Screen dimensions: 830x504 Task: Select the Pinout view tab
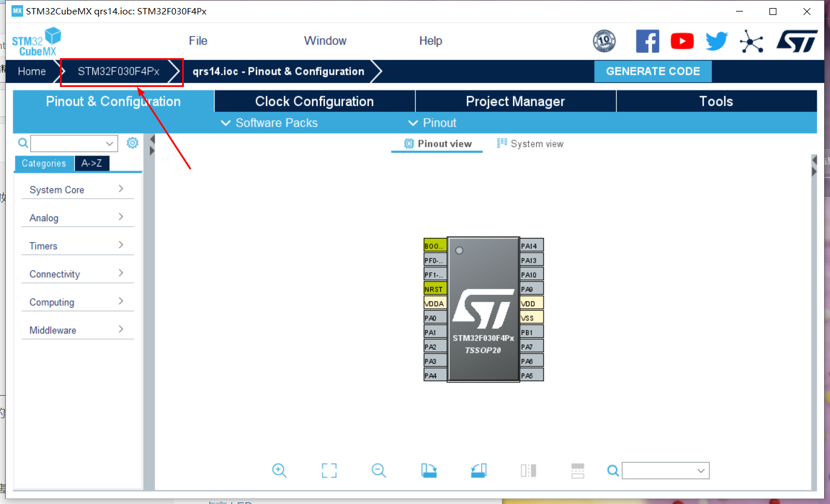[x=437, y=143]
